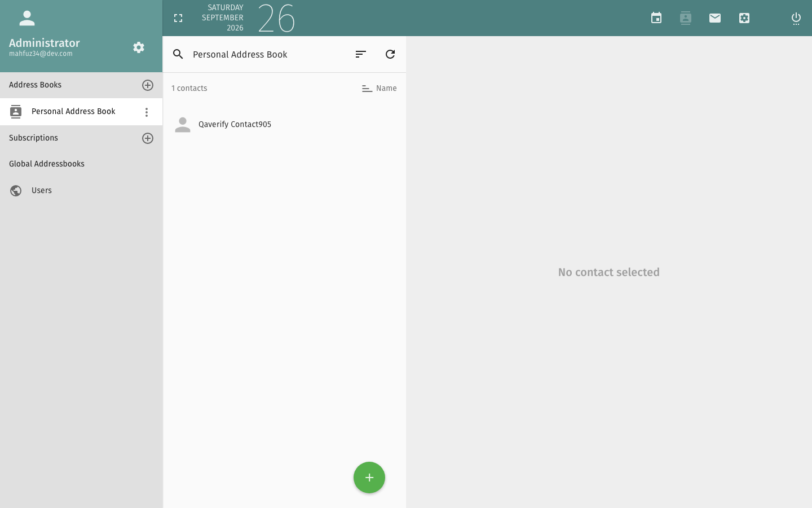Add a new subscription
The image size is (812, 508).
[148, 138]
